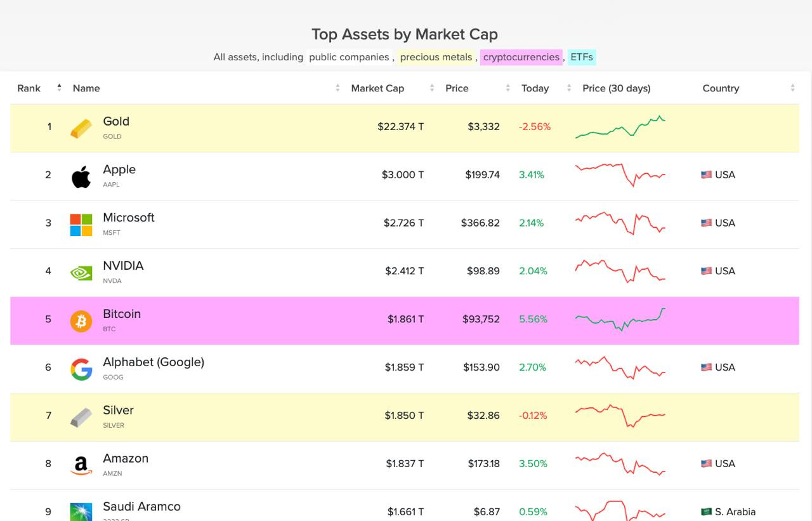Click the Microsoft logo icon

pos(81,225)
